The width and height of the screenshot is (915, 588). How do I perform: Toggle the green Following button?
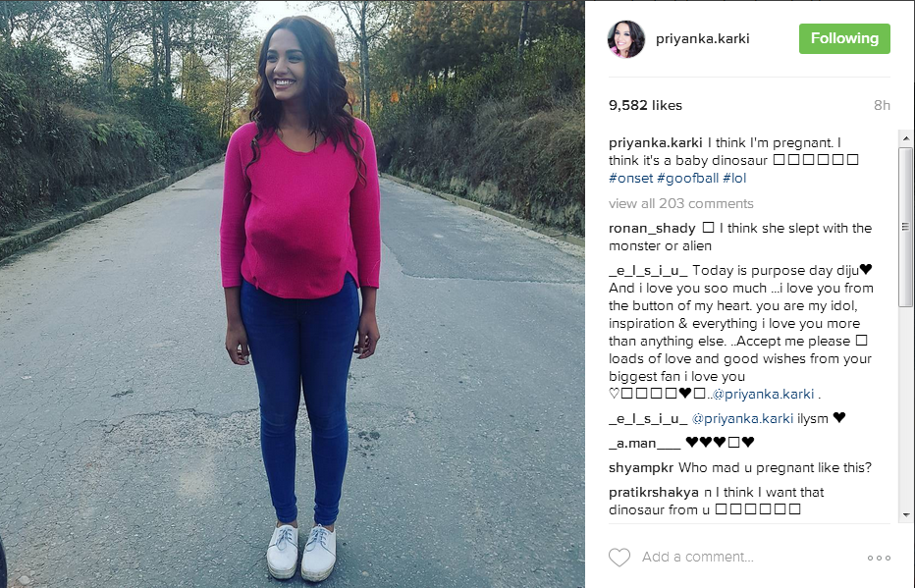pyautogui.click(x=844, y=38)
